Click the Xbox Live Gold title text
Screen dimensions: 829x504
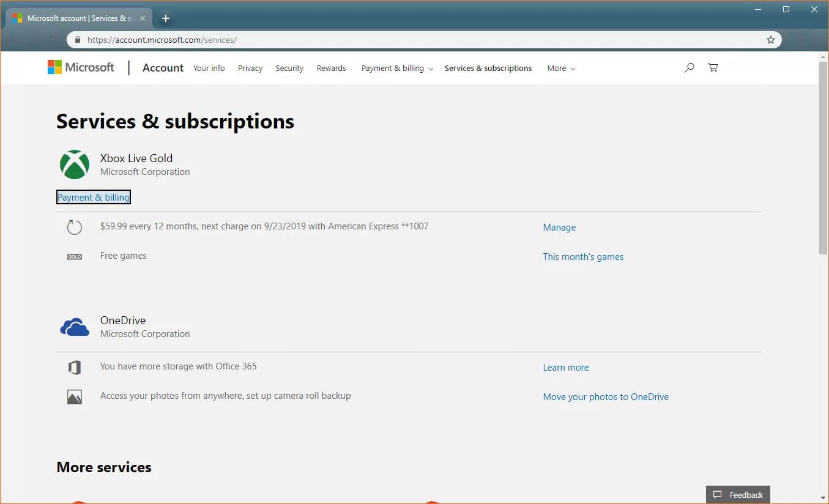(136, 158)
